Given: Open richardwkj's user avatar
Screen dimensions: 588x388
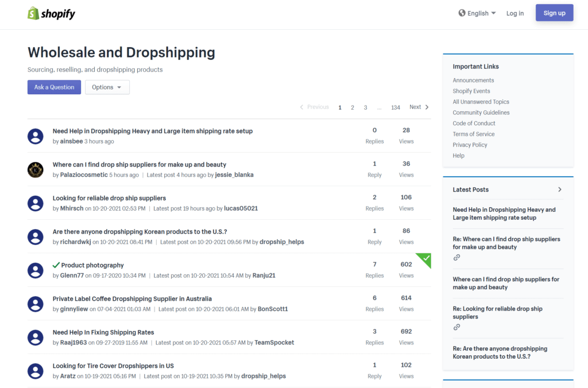Looking at the screenshot, I should pos(35,237).
